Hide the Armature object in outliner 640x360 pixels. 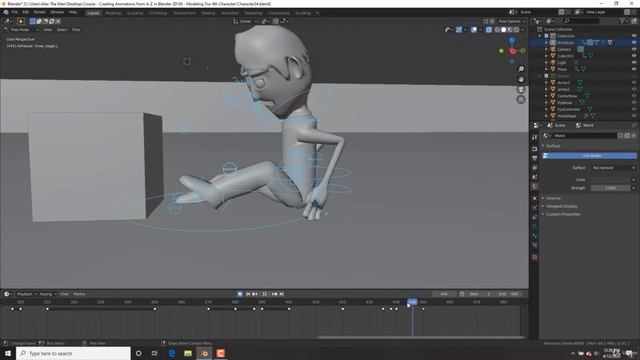pyautogui.click(x=634, y=42)
